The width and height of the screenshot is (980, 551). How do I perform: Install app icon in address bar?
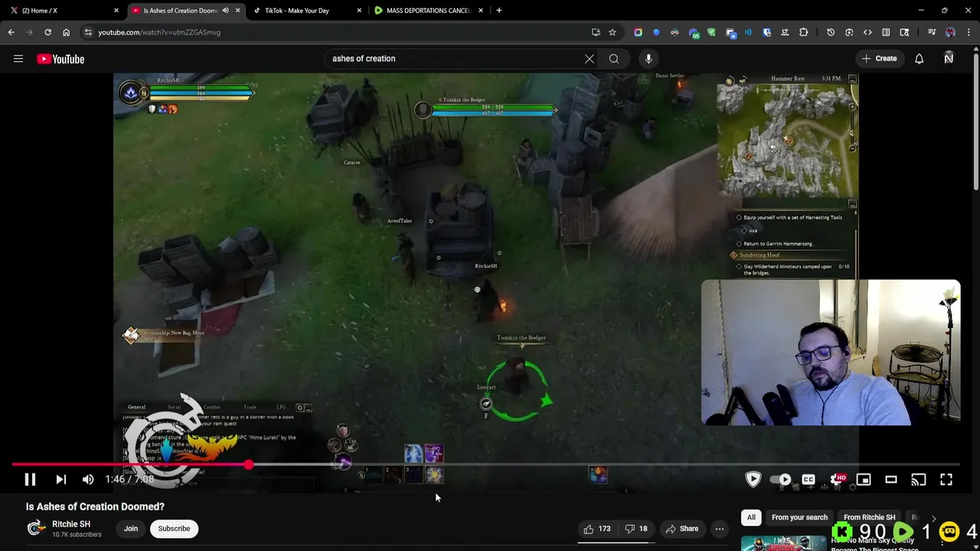(596, 32)
